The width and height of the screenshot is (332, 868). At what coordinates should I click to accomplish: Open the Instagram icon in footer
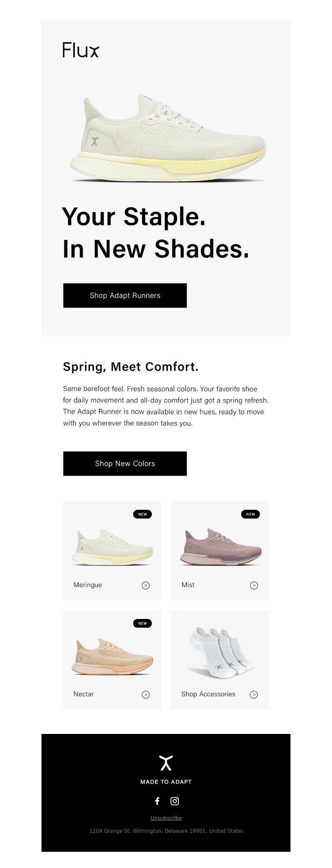(175, 801)
